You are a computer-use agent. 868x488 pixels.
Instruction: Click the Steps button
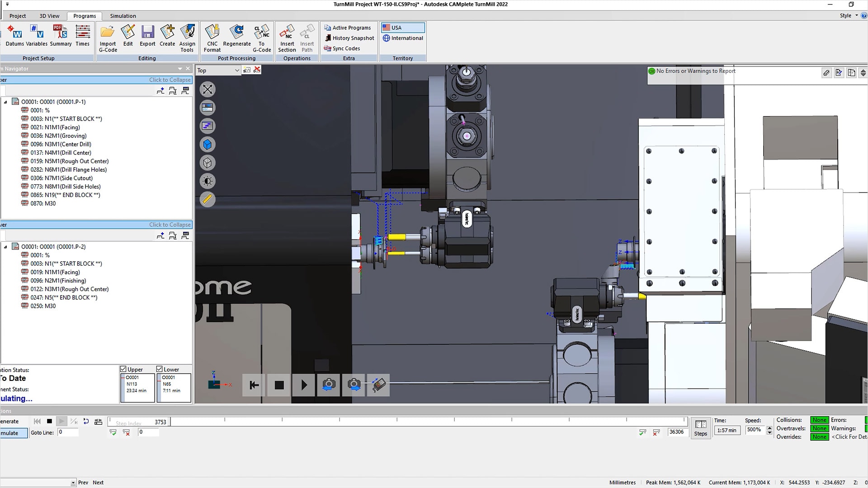700,427
